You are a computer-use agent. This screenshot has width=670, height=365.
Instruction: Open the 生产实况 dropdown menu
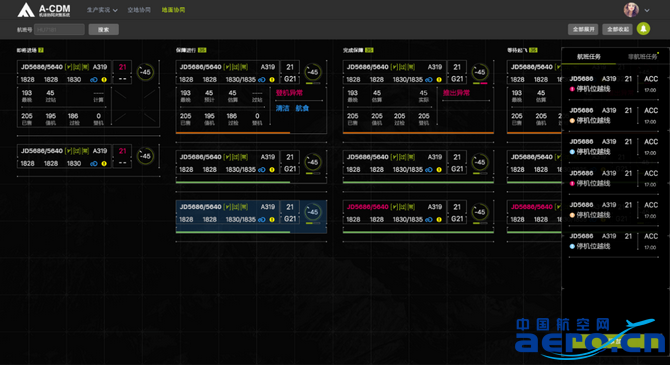(102, 10)
